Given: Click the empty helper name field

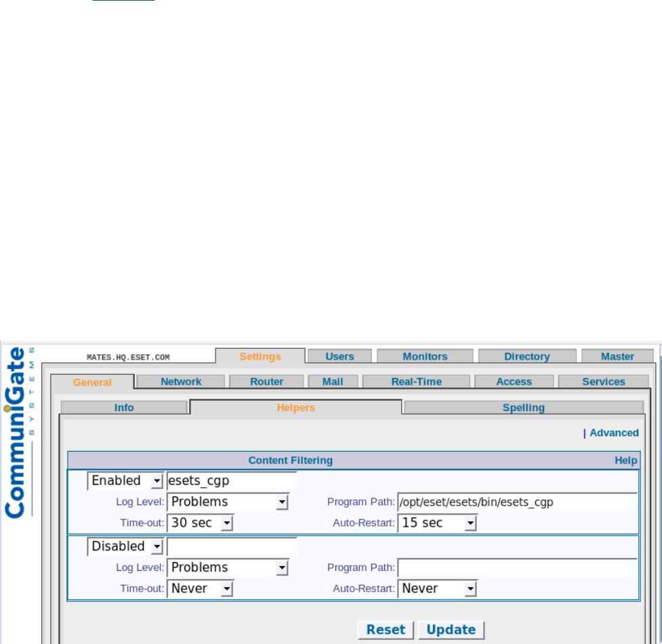Looking at the screenshot, I should pyautogui.click(x=231, y=546).
